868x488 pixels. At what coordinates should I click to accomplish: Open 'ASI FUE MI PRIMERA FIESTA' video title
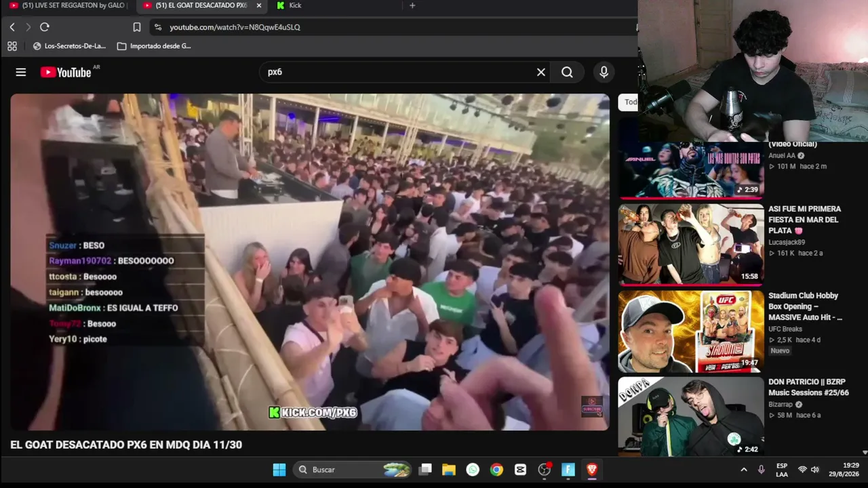pos(804,220)
